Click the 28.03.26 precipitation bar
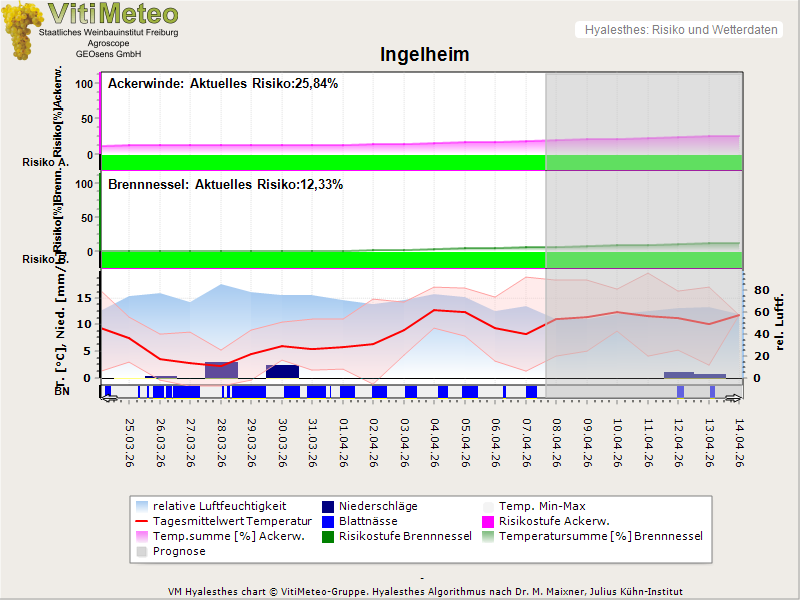Image resolution: width=800 pixels, height=600 pixels. point(221,369)
